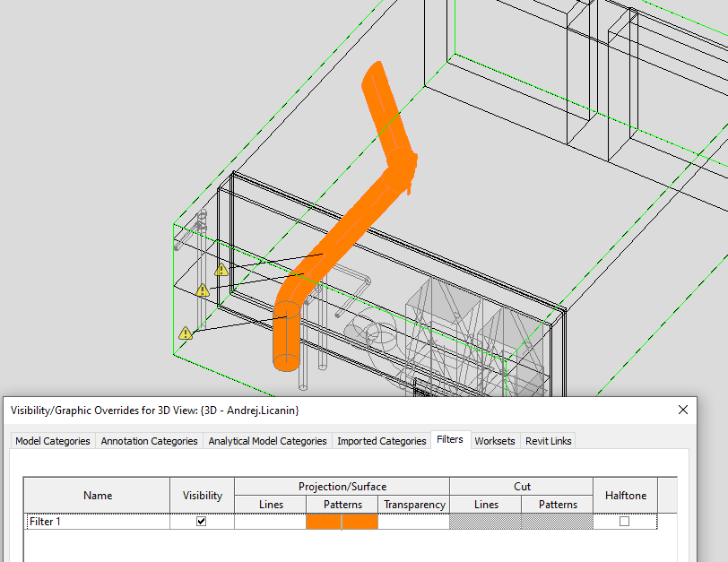Click the Name column header
The height and width of the screenshot is (562, 728).
(x=97, y=495)
